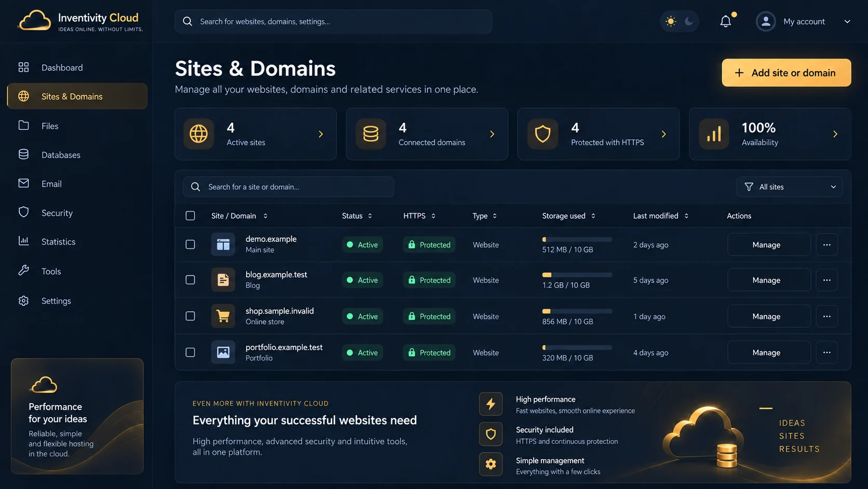Open more options for portfolio.example.test
This screenshot has width=868, height=489.
click(827, 352)
